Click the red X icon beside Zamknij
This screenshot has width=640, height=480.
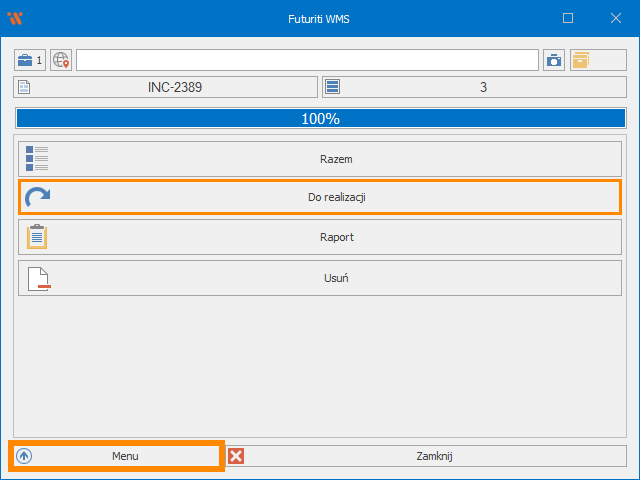point(236,456)
